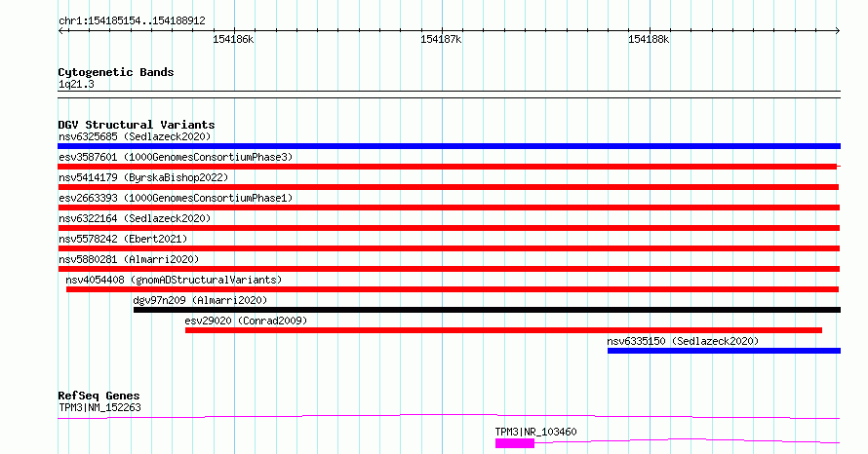The image size is (868, 454).
Task: Click the 154186k ruler label
Action: [233, 39]
